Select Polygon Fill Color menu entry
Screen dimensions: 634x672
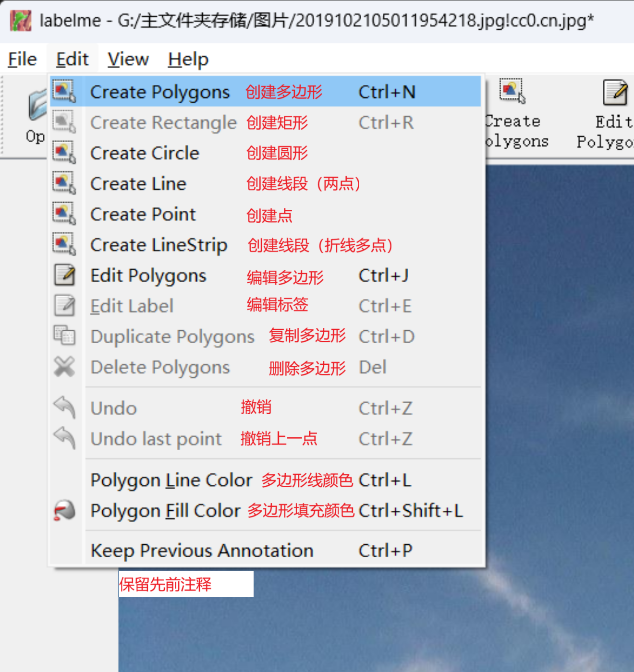point(165,511)
